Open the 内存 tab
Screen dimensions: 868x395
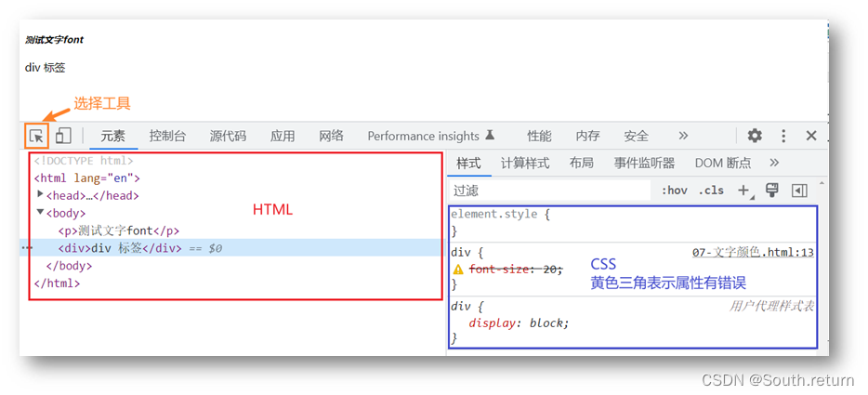click(587, 137)
